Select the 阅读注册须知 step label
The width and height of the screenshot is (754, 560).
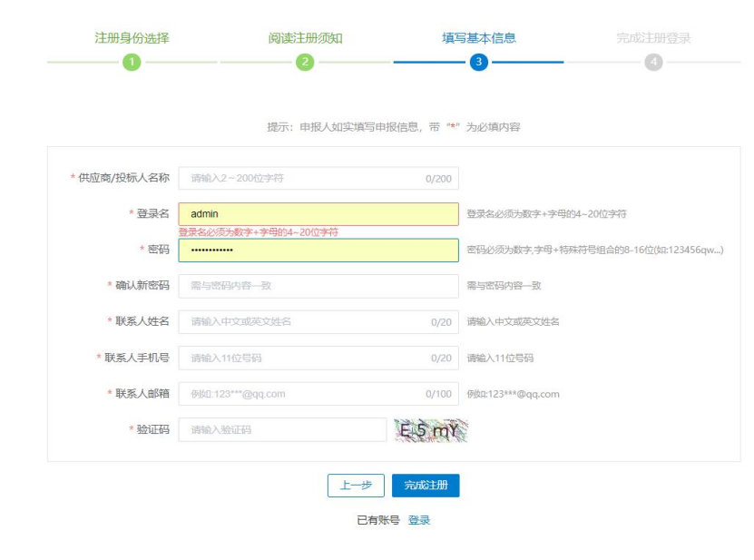click(x=306, y=38)
